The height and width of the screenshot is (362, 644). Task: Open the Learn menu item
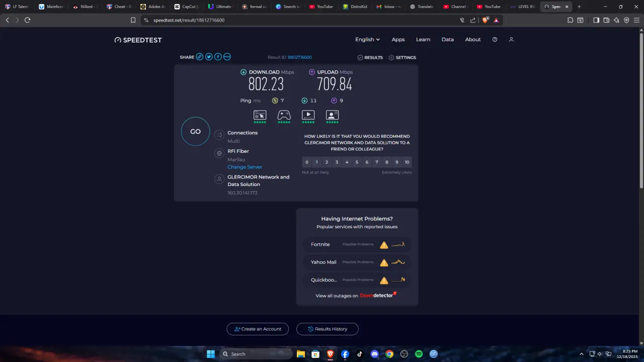pos(423,40)
